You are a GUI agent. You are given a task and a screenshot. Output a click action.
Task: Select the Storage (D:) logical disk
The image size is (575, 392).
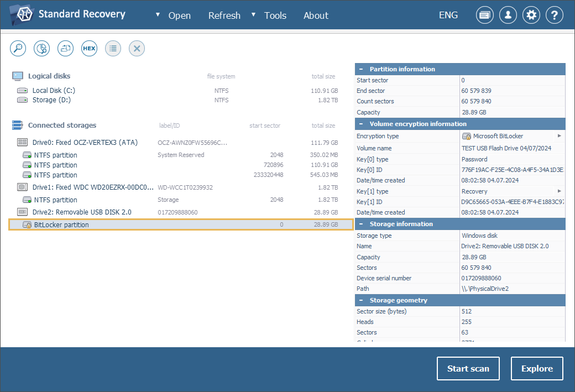coord(51,100)
